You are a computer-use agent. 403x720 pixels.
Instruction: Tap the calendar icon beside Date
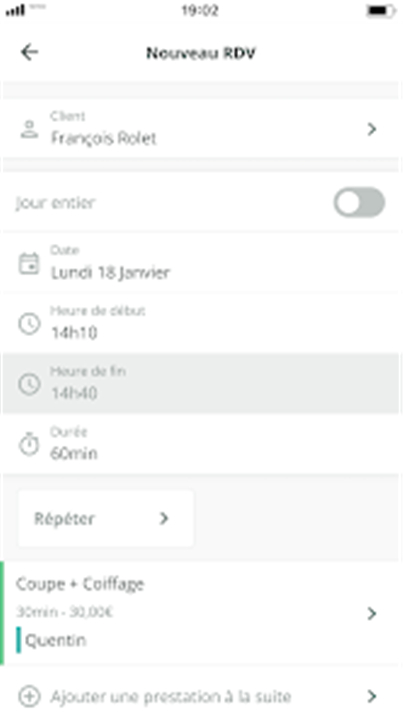pos(29,264)
